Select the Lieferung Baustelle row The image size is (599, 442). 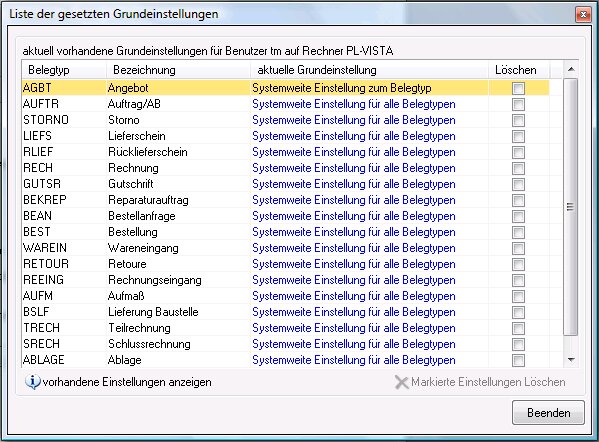click(x=286, y=312)
